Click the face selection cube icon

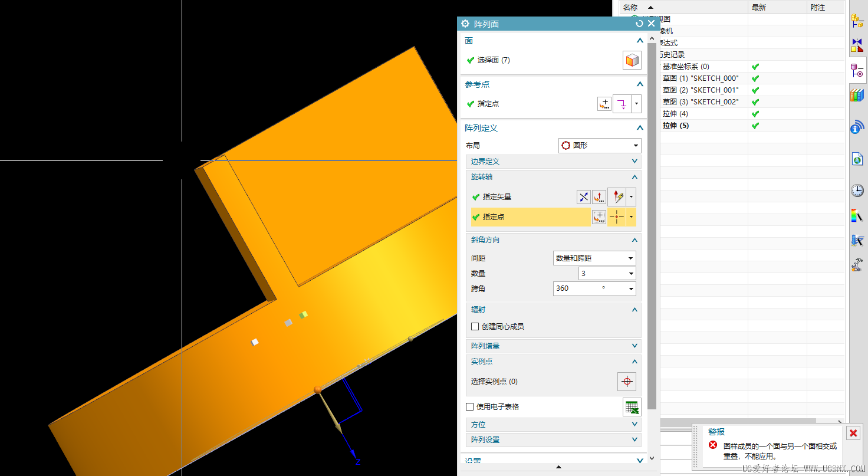(632, 60)
